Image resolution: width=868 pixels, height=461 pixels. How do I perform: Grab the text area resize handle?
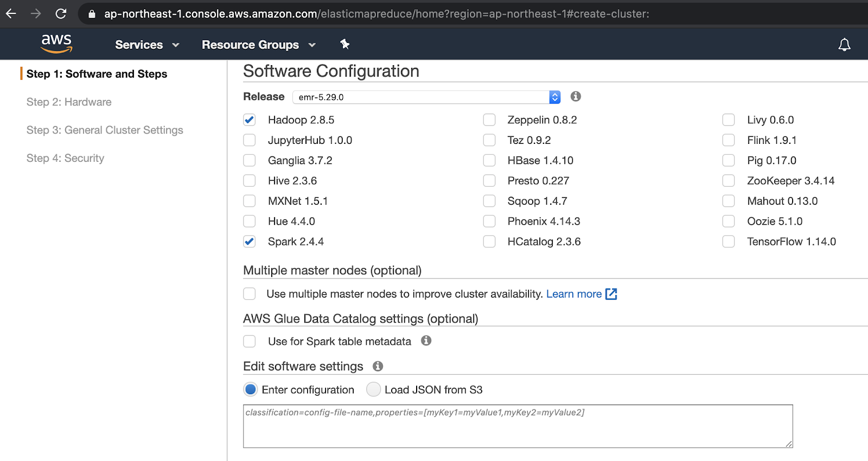[x=789, y=444]
